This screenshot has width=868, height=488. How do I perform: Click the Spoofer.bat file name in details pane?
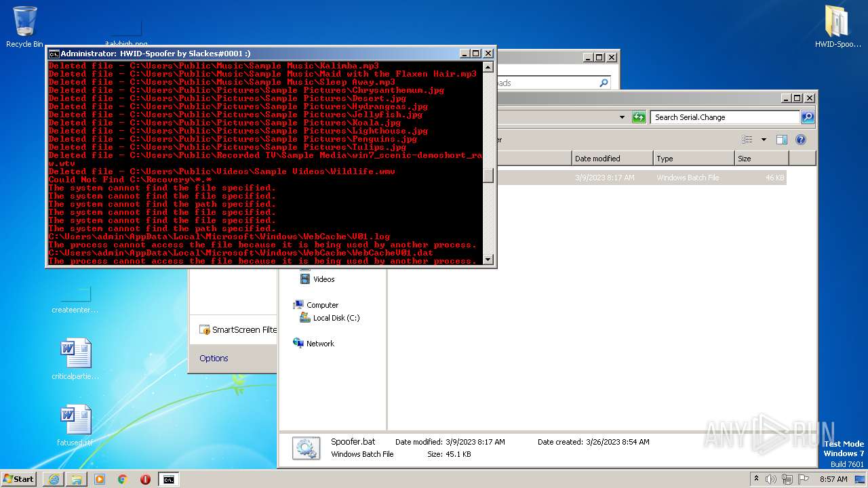(353, 442)
